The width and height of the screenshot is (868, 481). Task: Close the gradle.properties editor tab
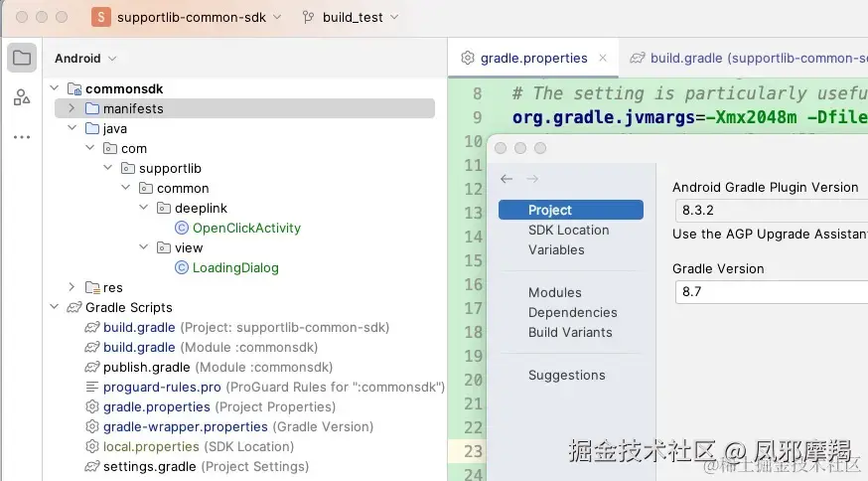click(x=603, y=58)
